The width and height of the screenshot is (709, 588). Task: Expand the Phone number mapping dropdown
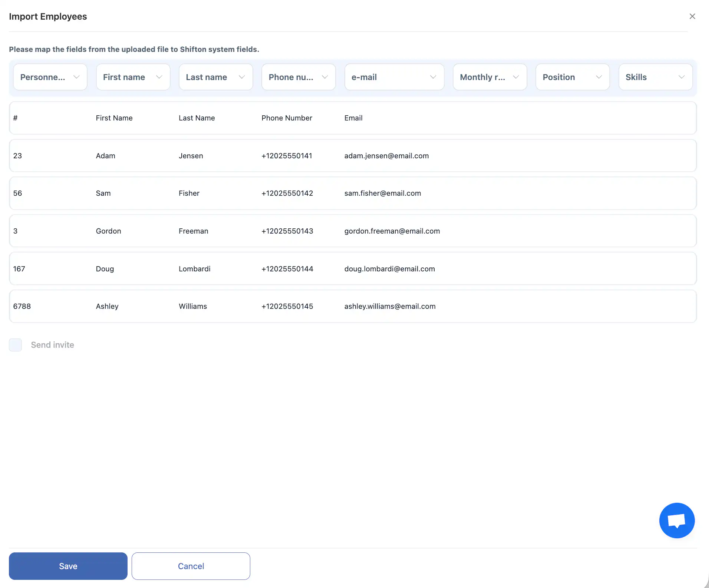[x=299, y=77]
